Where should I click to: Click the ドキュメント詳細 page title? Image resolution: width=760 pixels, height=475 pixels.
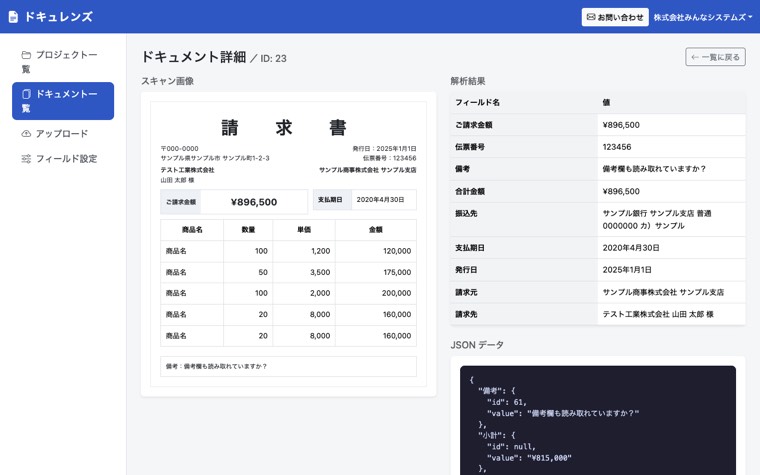[194, 57]
